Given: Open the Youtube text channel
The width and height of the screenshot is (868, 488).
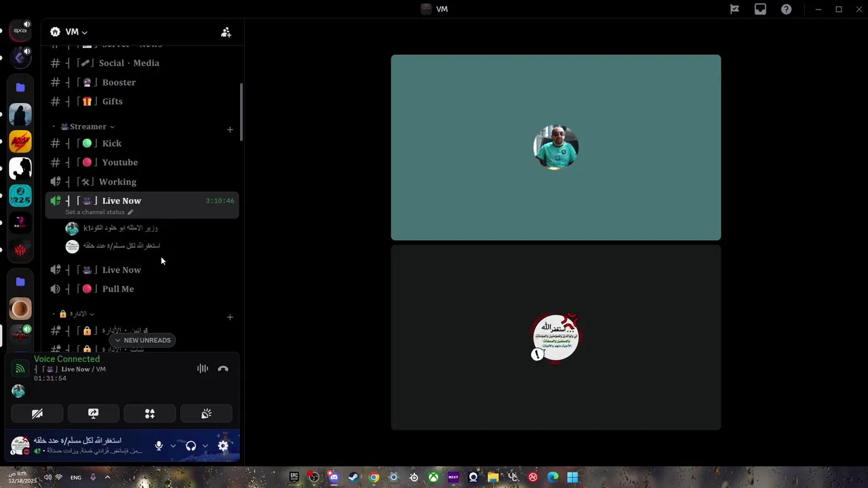Looking at the screenshot, I should tap(142, 162).
